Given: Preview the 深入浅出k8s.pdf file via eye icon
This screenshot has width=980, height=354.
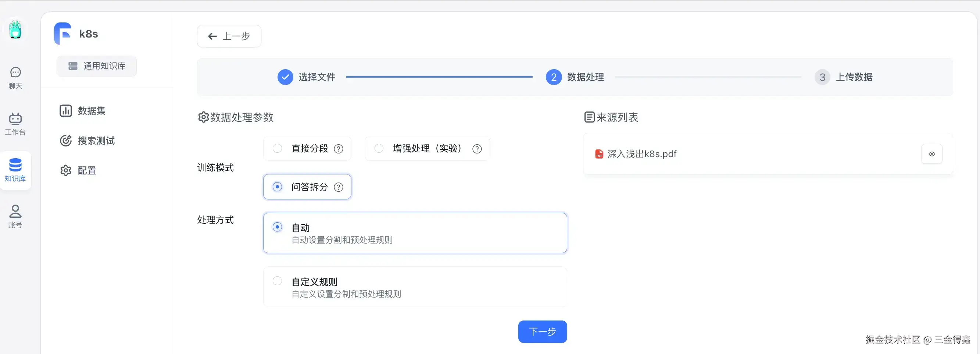Looking at the screenshot, I should (x=931, y=154).
